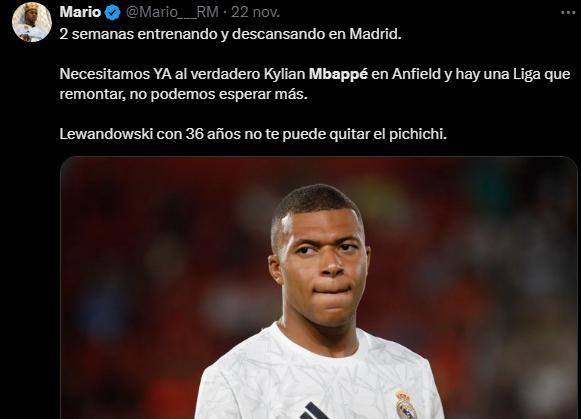Open the @Mario___RM handle link
The height and width of the screenshot is (419, 581).
click(172, 13)
